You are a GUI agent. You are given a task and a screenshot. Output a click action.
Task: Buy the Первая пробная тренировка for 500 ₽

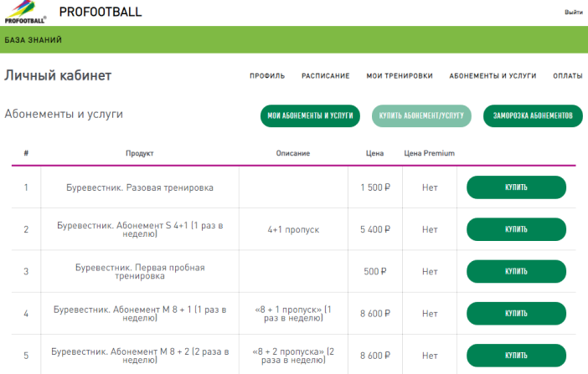(516, 271)
